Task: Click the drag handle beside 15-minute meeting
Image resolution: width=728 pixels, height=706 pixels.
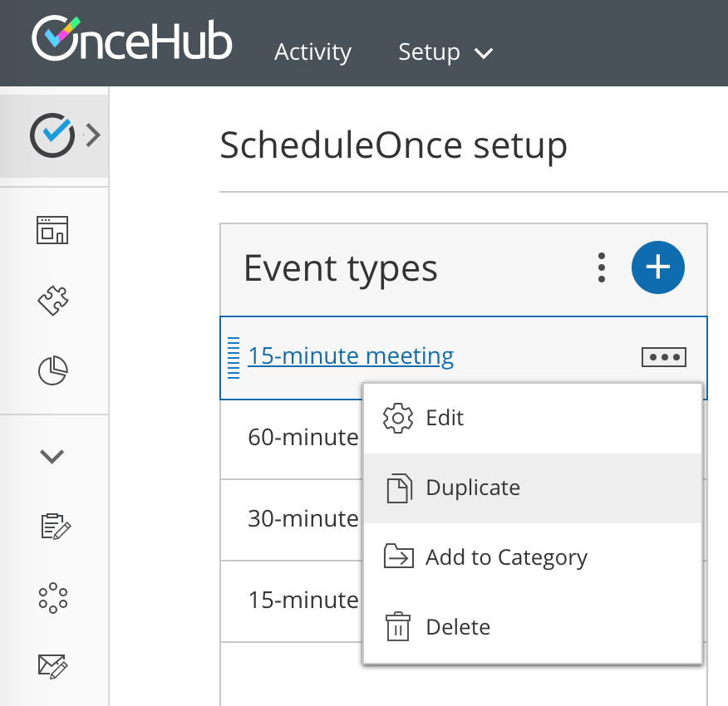Action: point(234,357)
